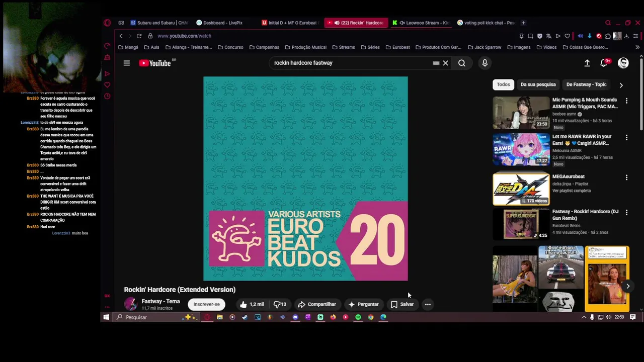644x362 pixels.
Task: Open options for the MEGAeurobeat playlist
Action: pyautogui.click(x=626, y=177)
